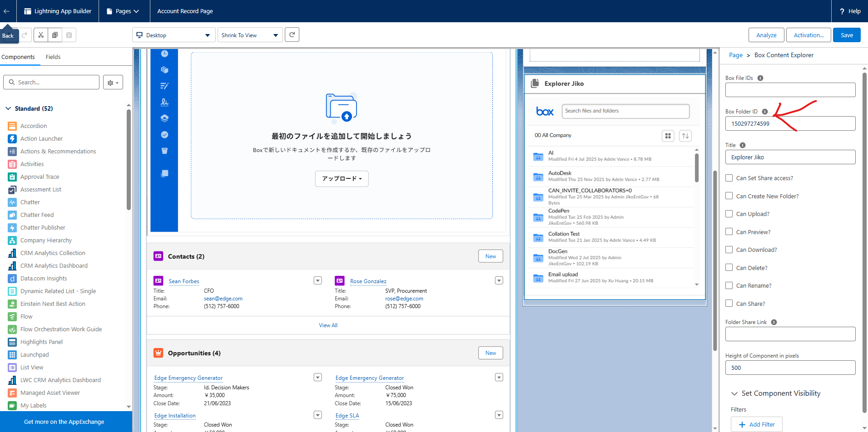This screenshot has height=432, width=868.
Task: Click the Copy icon in toolbar
Action: pos(55,35)
